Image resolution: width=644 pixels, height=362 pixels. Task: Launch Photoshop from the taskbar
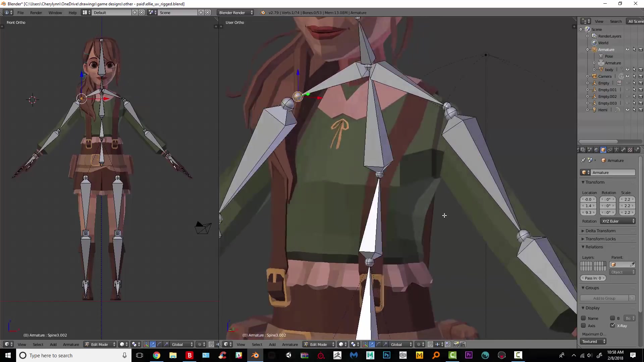tap(386, 355)
